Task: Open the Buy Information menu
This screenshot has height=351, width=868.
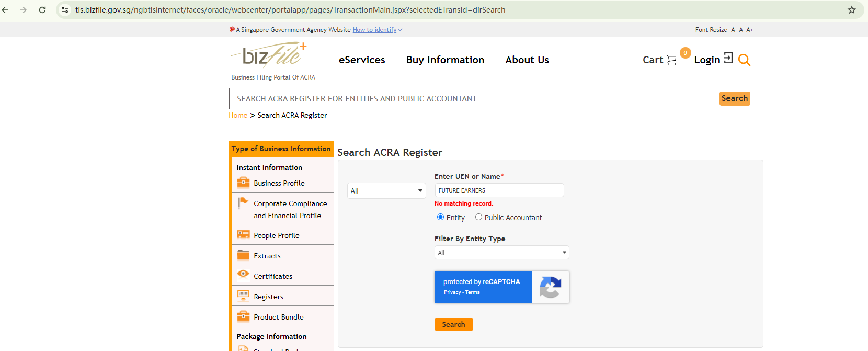Action: (x=446, y=60)
